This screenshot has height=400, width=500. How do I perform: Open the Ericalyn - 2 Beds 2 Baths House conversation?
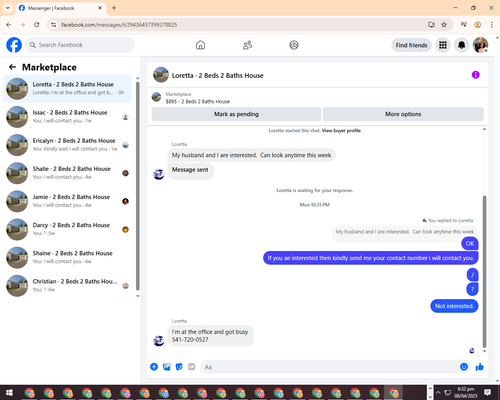67,145
